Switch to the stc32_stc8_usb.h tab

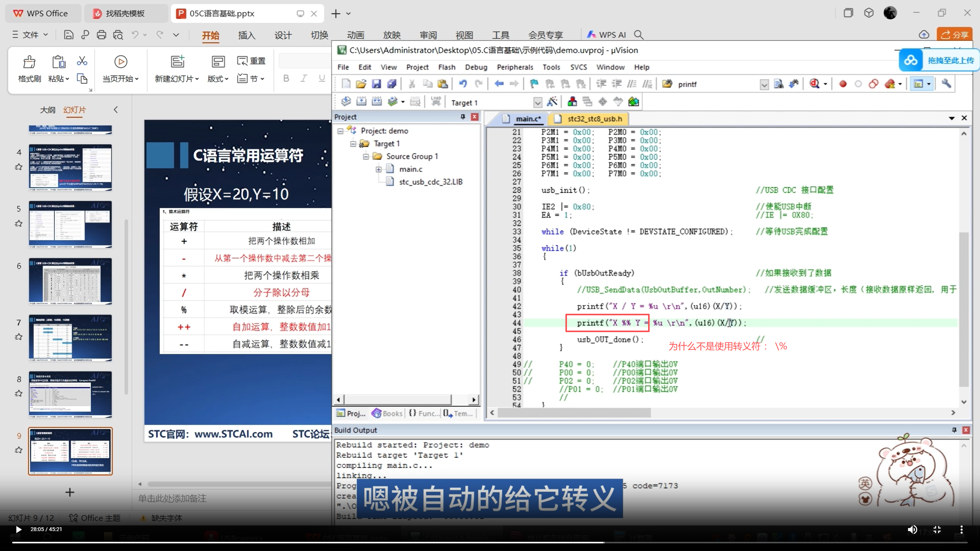tap(594, 119)
